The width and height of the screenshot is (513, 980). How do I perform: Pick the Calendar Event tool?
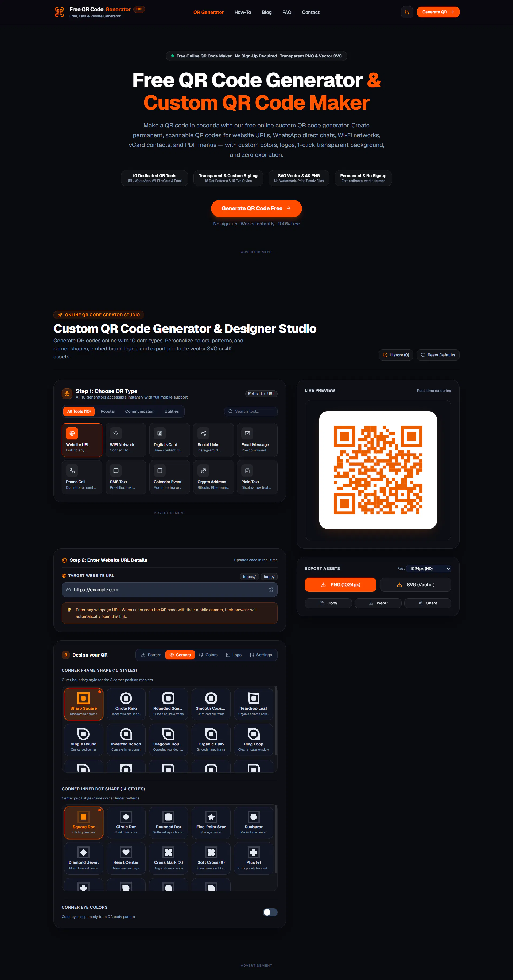pyautogui.click(x=169, y=477)
